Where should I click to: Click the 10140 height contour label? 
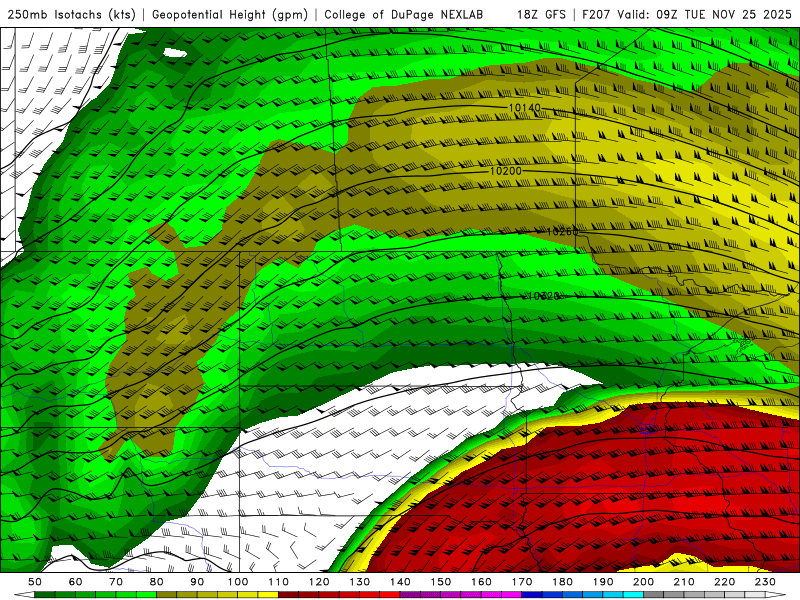coord(524,108)
